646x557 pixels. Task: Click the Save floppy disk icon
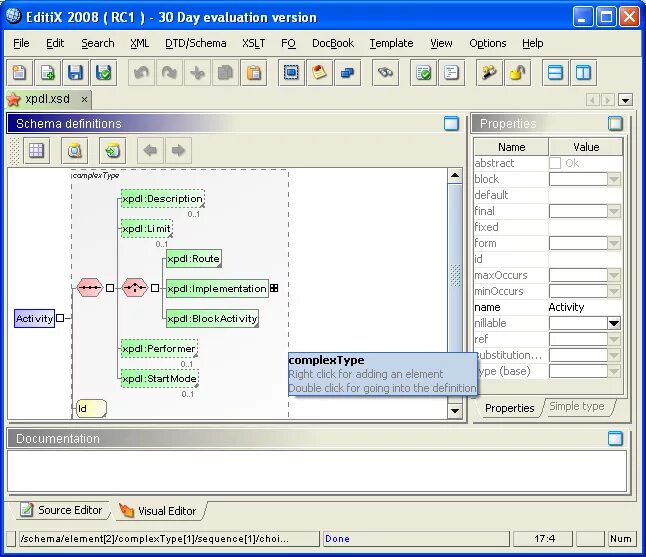click(75, 73)
